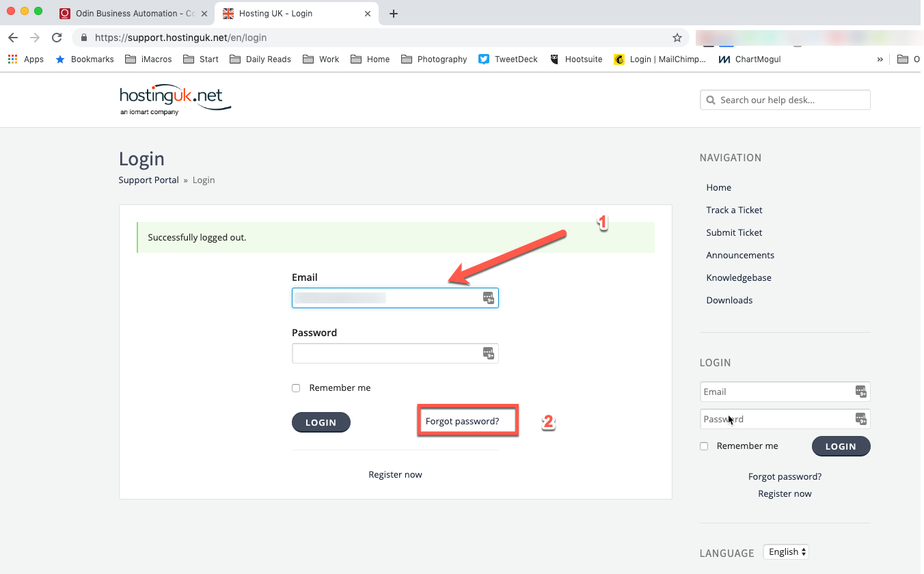Open a new browser tab
Screen dimensions: 924x574
[x=393, y=14]
